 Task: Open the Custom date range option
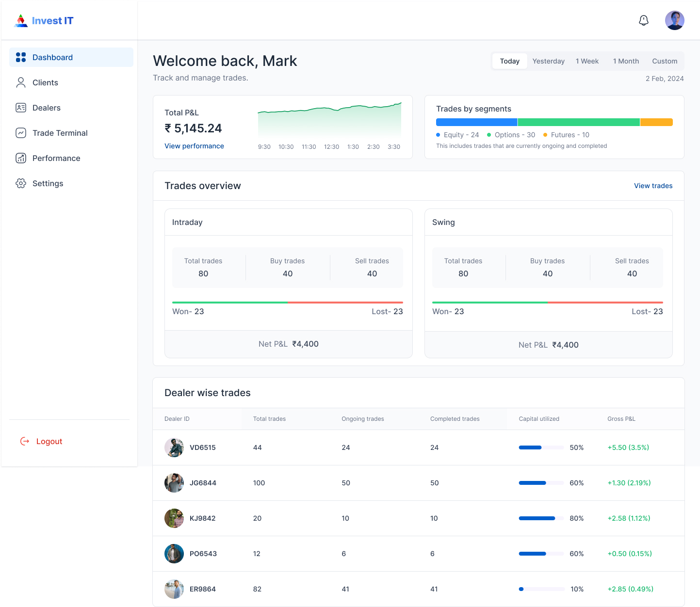(x=664, y=61)
